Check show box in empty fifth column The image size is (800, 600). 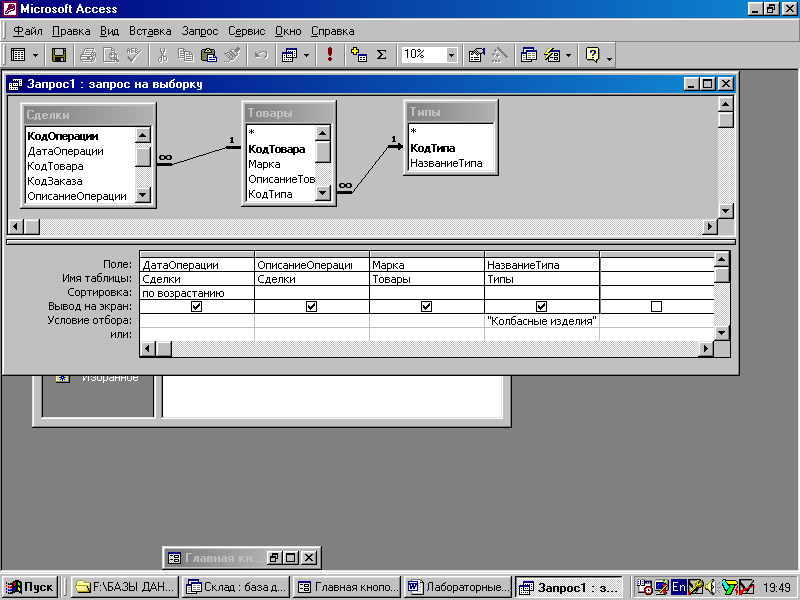(x=657, y=306)
